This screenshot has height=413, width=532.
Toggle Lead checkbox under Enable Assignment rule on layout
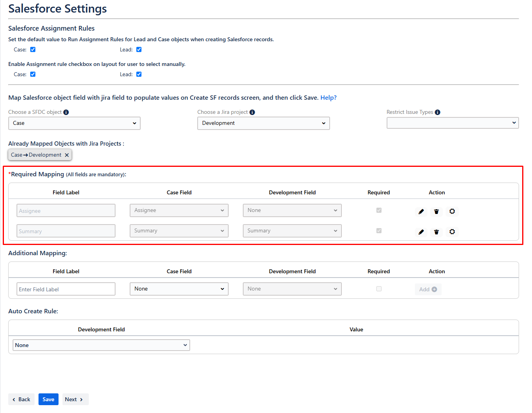point(139,74)
